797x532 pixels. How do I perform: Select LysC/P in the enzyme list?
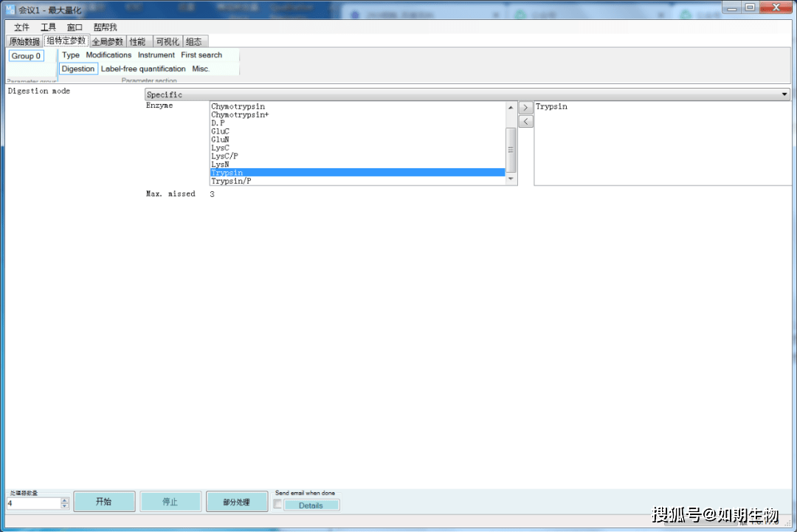[x=357, y=156]
